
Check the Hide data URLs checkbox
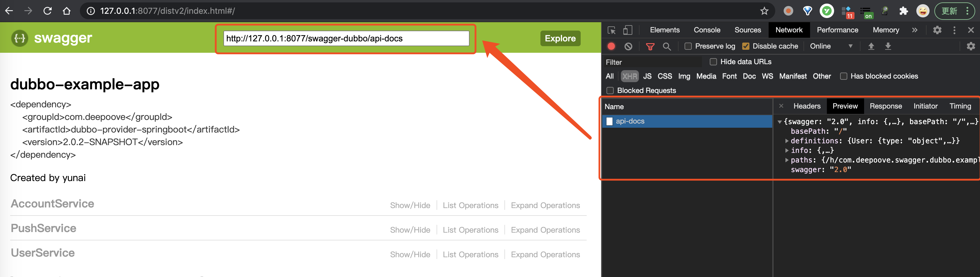click(x=713, y=62)
